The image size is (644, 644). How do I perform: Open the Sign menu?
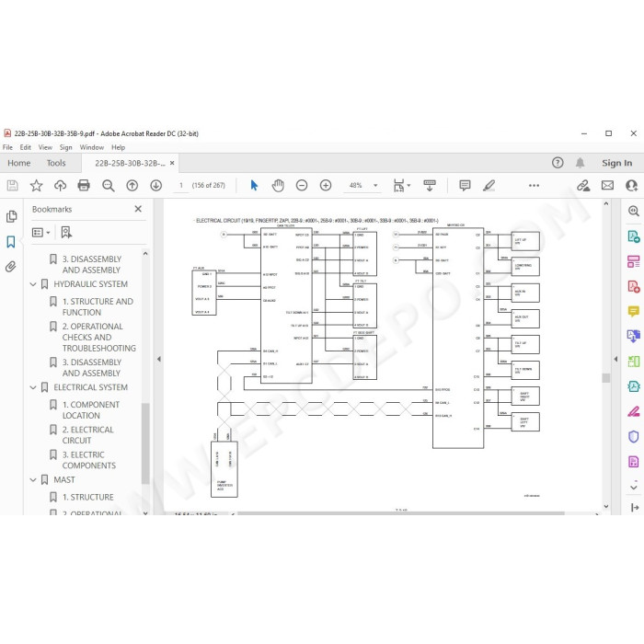(x=65, y=147)
